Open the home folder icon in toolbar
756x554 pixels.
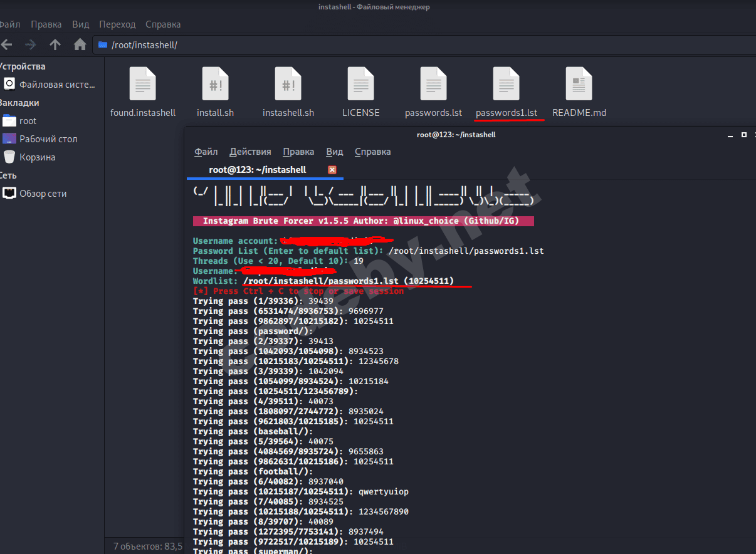[x=80, y=44]
